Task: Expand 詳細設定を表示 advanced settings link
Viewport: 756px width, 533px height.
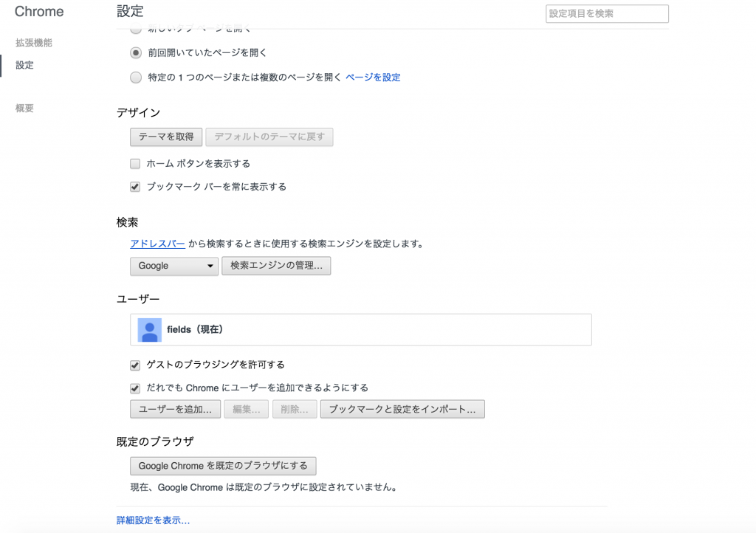Action: click(x=153, y=520)
